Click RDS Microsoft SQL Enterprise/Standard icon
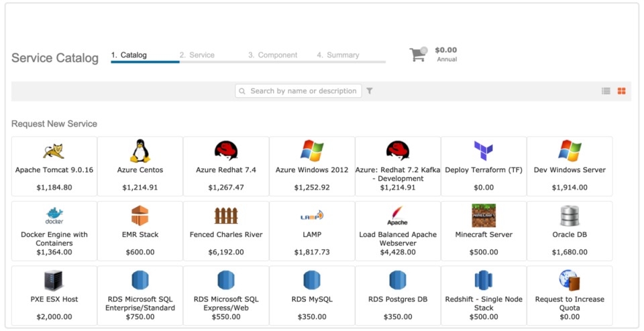 click(x=140, y=280)
